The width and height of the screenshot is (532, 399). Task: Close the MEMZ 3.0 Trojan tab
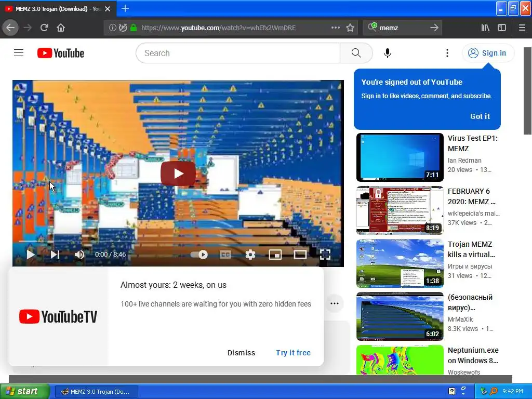(108, 9)
